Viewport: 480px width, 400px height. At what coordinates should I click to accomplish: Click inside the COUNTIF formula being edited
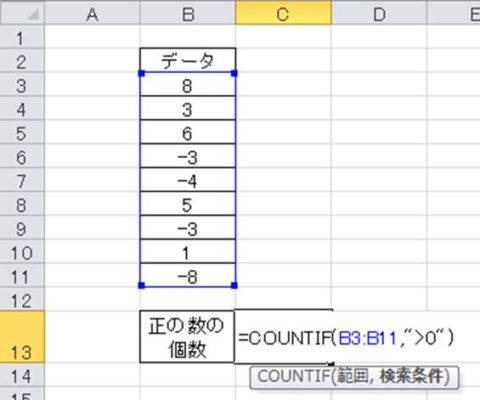click(x=346, y=338)
